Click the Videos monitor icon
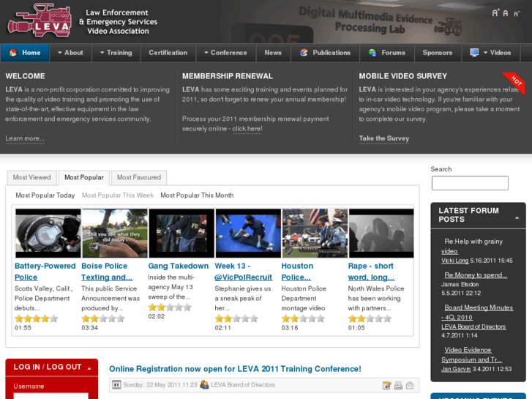This screenshot has height=399, width=532. pyautogui.click(x=474, y=52)
